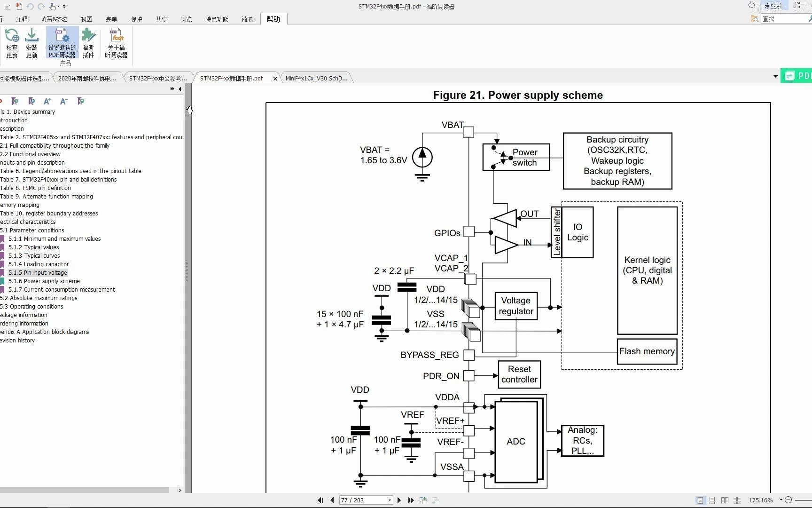Image resolution: width=812 pixels, height=508 pixels.
Task: Go to the previous page arrow
Action: pyautogui.click(x=332, y=500)
